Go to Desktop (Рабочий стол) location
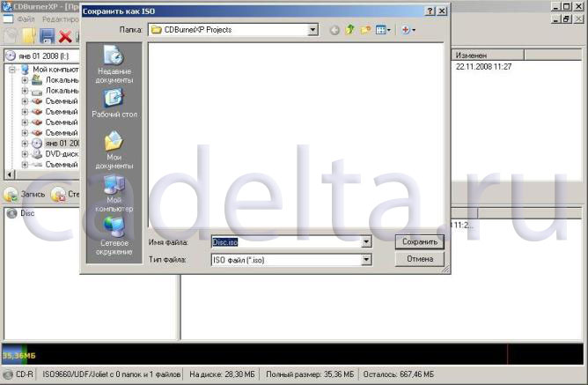Viewport: 588px width, 385px height. pyautogui.click(x=114, y=104)
